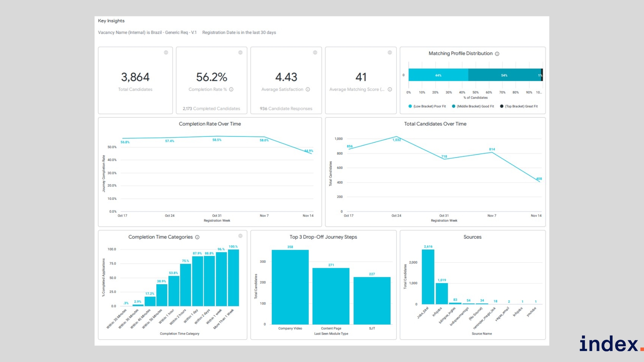Click info icon beside Average Satisfaction
The image size is (644, 362).
pos(308,89)
